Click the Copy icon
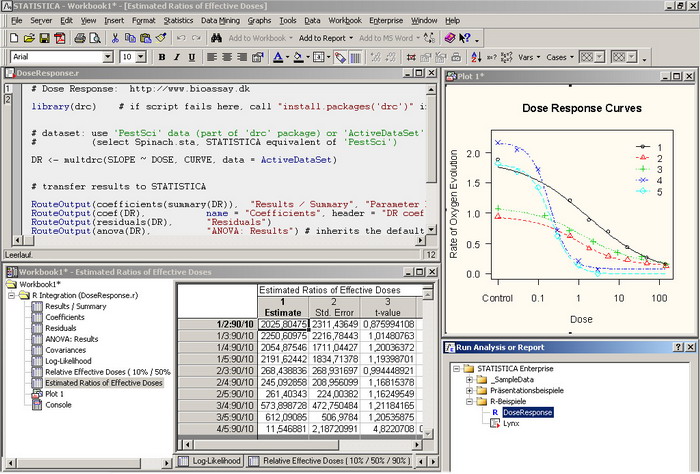700x474 pixels. 130,38
